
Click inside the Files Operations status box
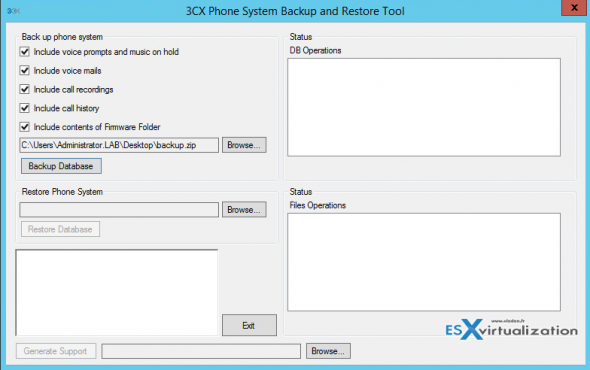pyautogui.click(x=424, y=262)
